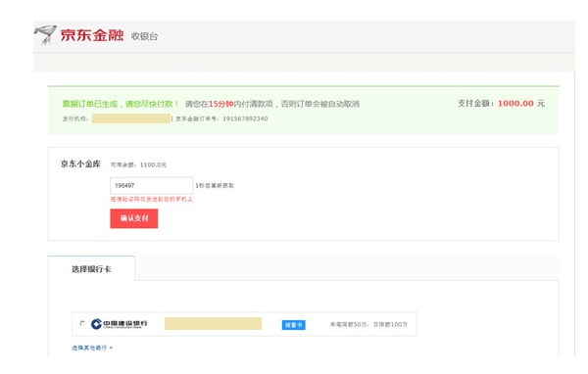Image resolution: width=588 pixels, height=374 pixels.
Task: Click the green 票据订单已生成 message
Action: 121,104
